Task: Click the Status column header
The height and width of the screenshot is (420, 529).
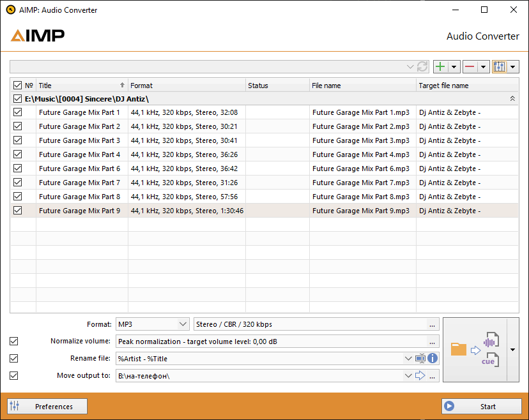Action: pos(275,85)
